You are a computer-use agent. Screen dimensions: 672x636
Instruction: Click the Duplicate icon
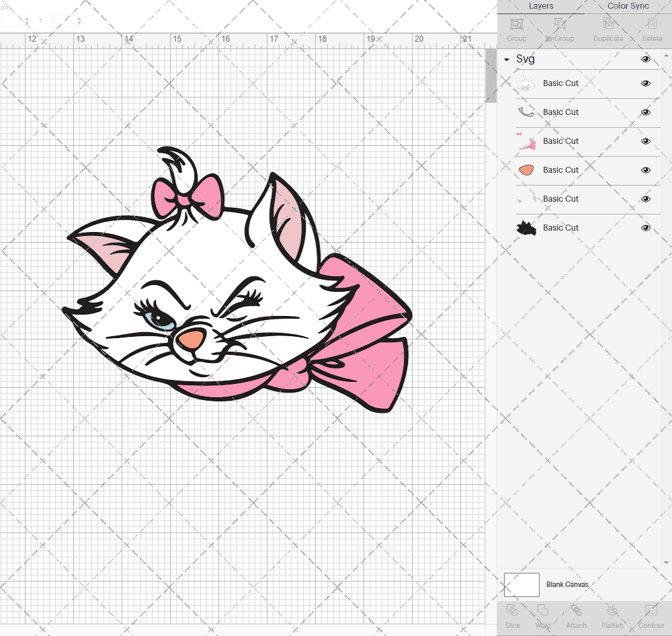click(607, 24)
